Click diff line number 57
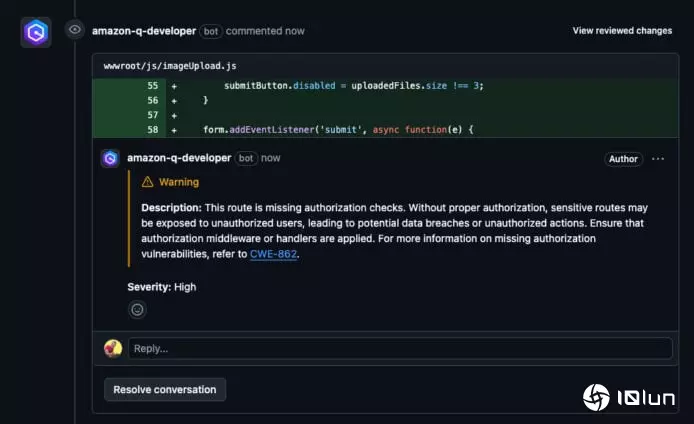Viewport: 694px width, 424px height. click(x=153, y=115)
